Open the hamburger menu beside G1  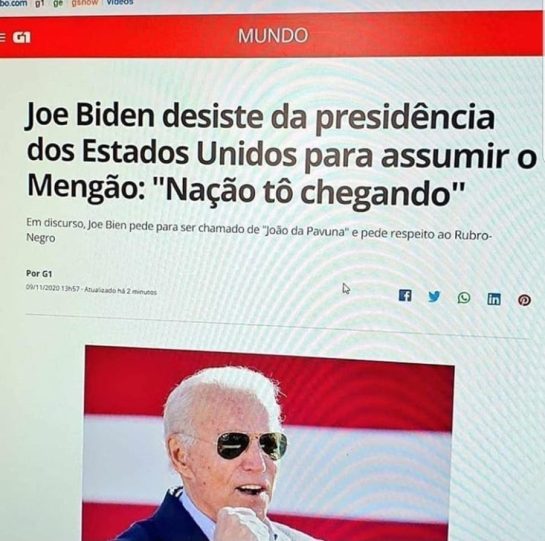[3, 37]
